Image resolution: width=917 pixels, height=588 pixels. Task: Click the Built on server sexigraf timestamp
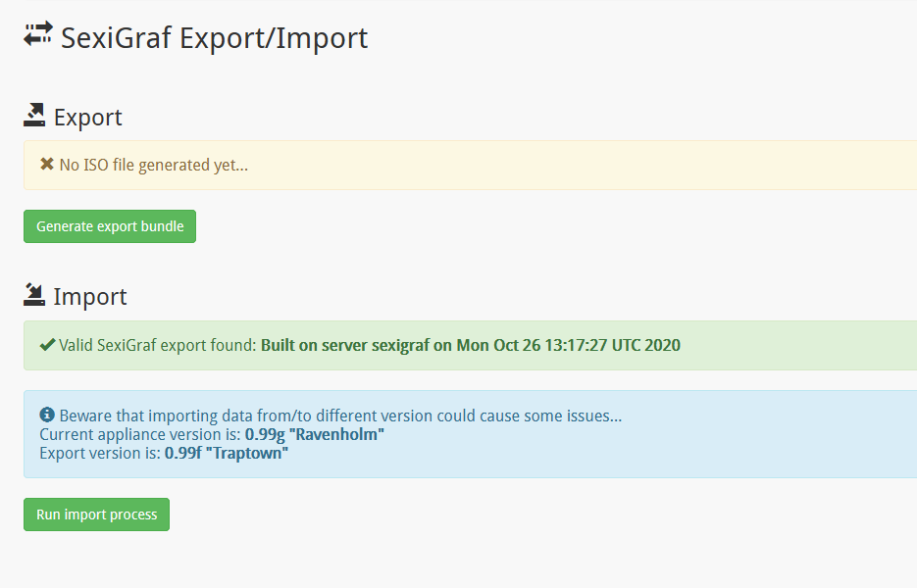coord(470,345)
